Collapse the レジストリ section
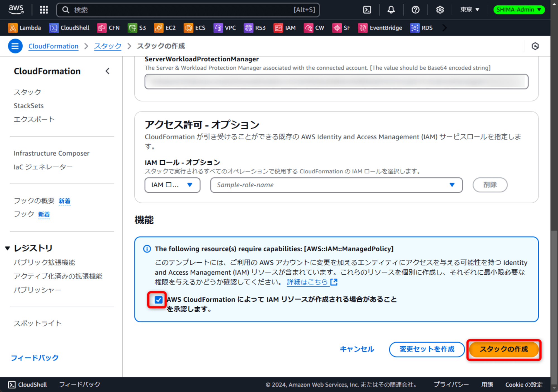The width and height of the screenshot is (558, 392). click(x=8, y=248)
